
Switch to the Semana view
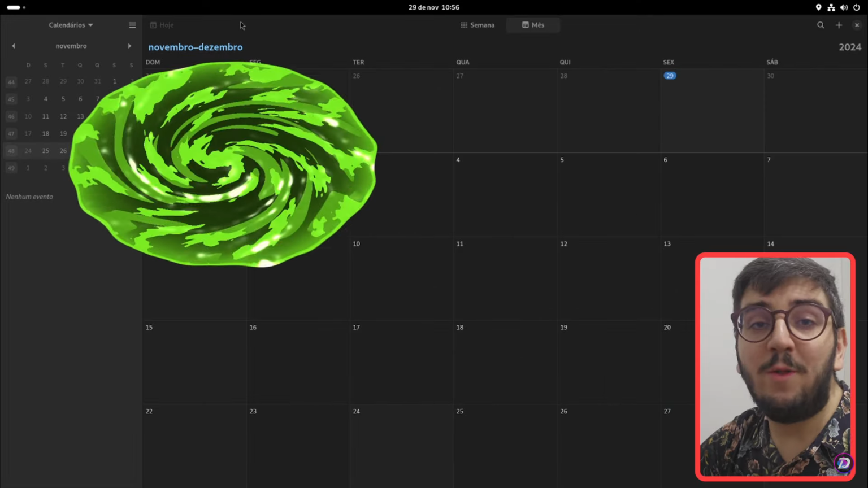pos(478,25)
